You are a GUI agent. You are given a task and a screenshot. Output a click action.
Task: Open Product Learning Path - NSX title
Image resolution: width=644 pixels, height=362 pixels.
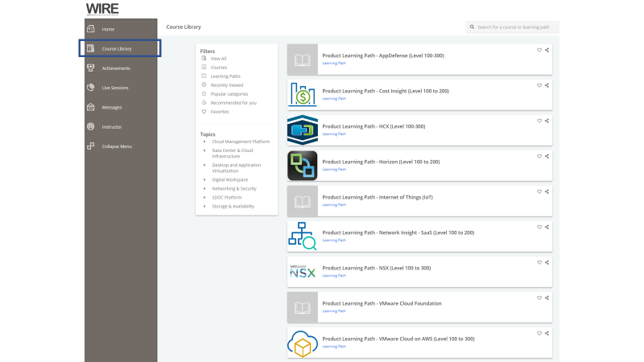tap(376, 268)
